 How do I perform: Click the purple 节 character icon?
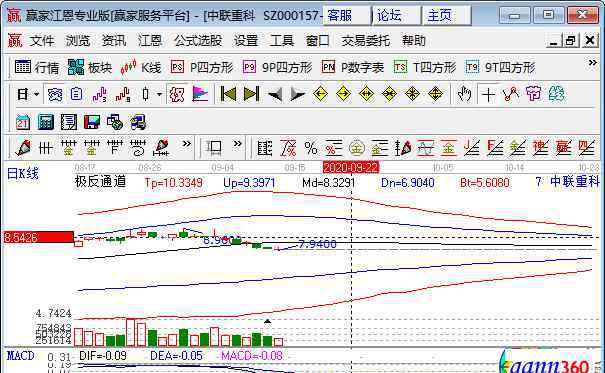coord(534,94)
